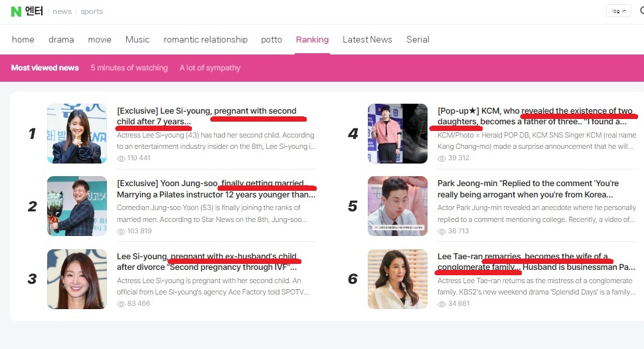Screen dimensions: 644x349
Task: Open the romantic relationship tab
Action: [x=205, y=39]
